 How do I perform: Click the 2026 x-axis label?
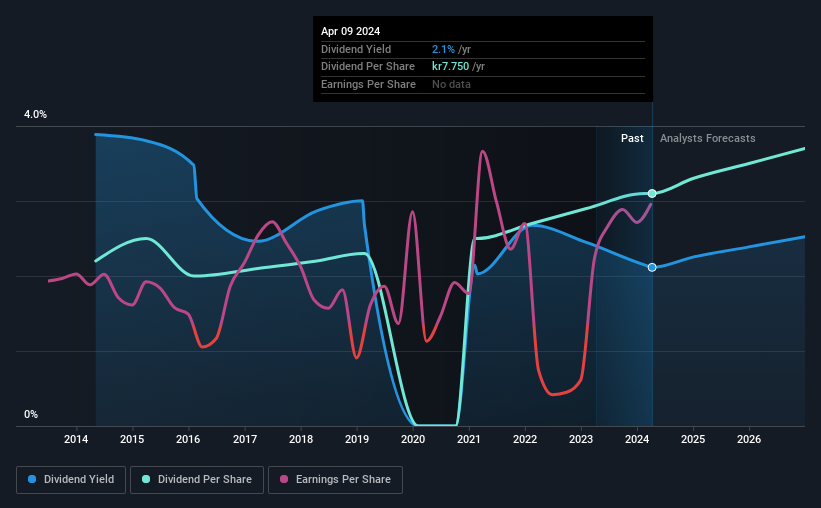click(x=749, y=439)
